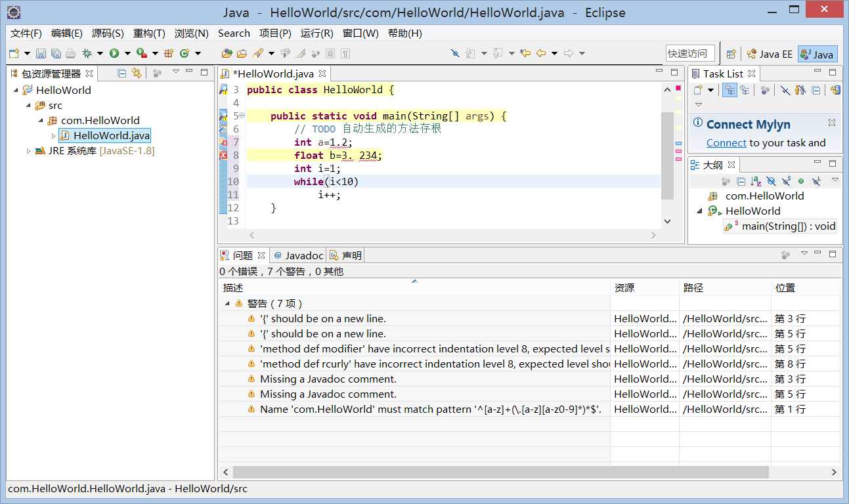Click the Open Task folder icon in toolbar

[242, 53]
